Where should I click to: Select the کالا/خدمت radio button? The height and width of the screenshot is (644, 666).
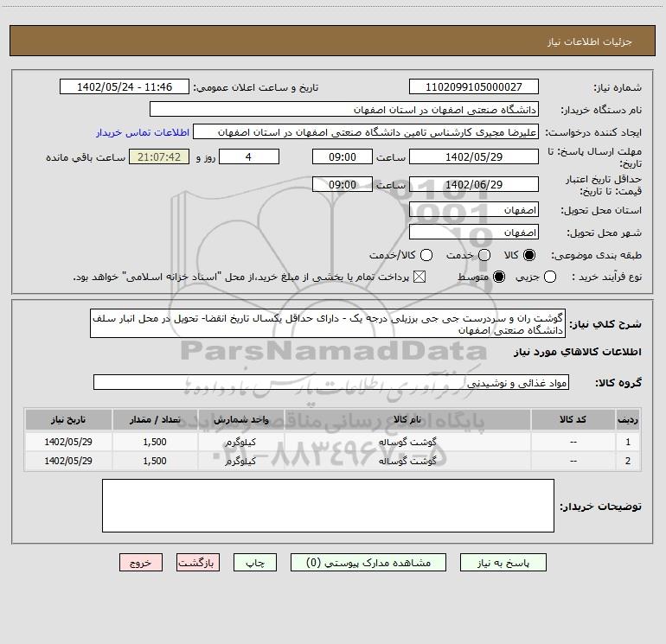click(426, 255)
